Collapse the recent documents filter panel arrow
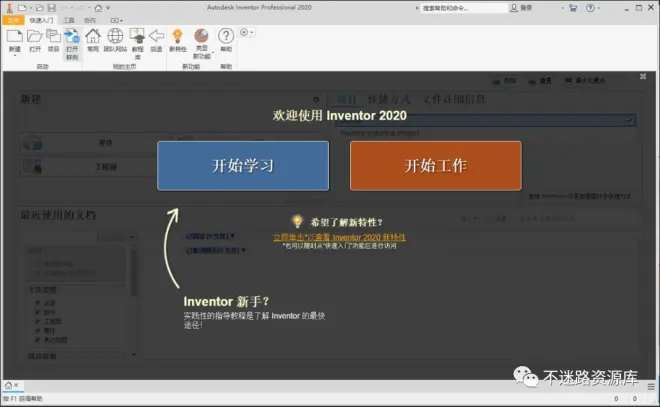Viewport: 660px width, 407px height. pyautogui.click(x=132, y=237)
